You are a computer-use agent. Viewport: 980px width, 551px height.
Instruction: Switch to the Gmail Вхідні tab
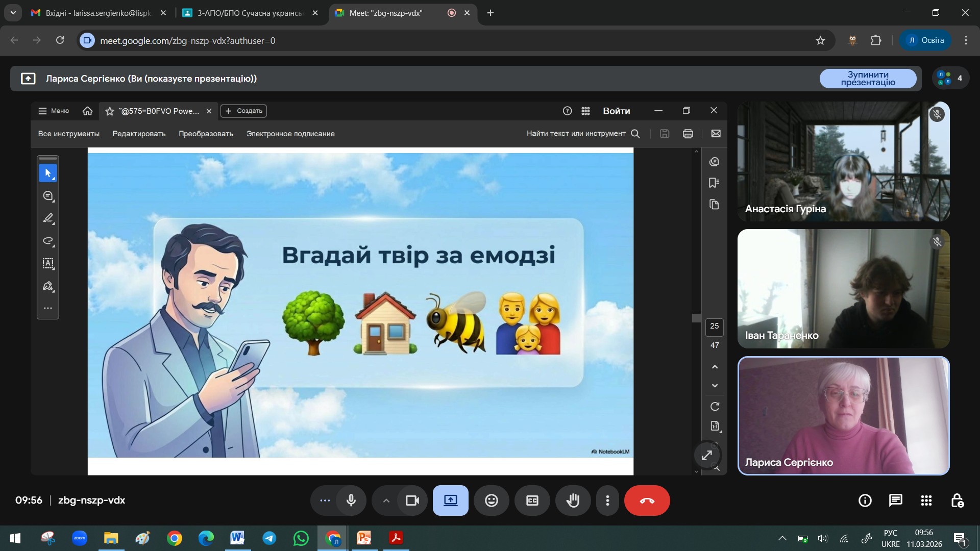(97, 13)
